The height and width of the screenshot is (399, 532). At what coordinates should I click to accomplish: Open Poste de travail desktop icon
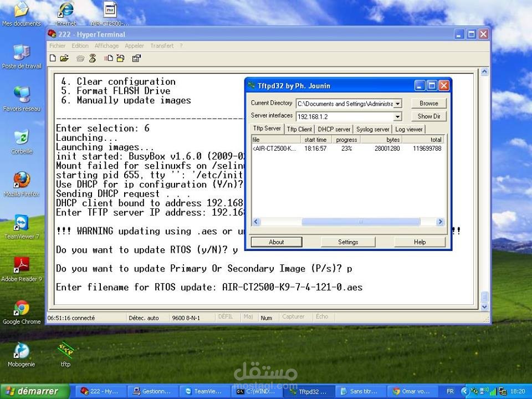[x=22, y=57]
